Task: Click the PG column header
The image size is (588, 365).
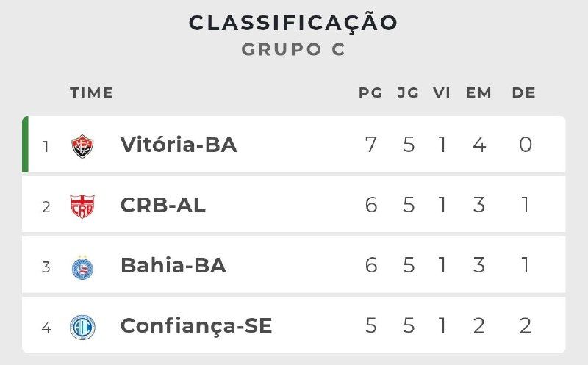Action: [370, 93]
